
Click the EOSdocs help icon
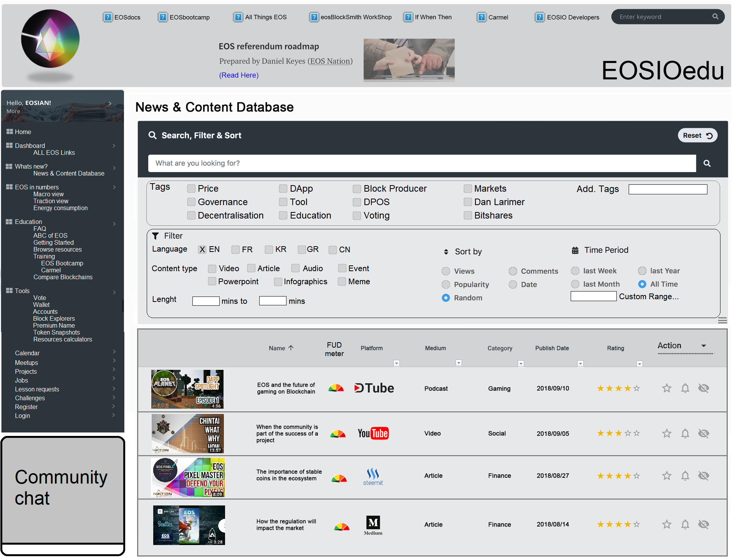tap(108, 17)
